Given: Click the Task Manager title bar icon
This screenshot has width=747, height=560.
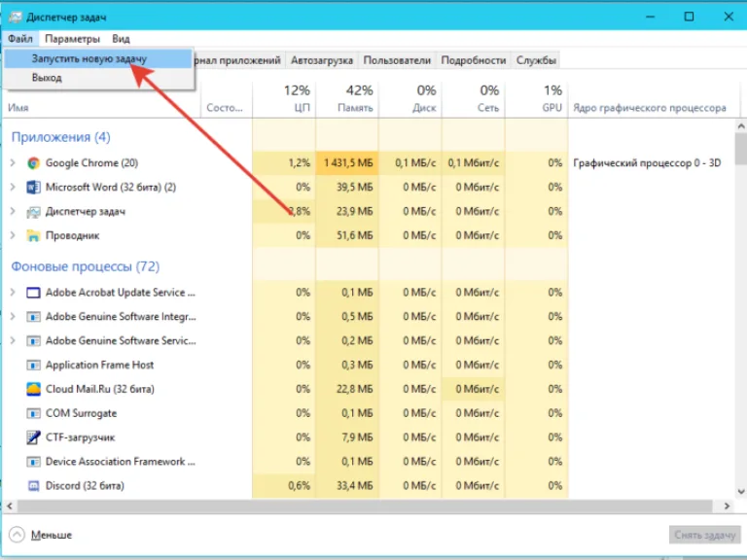Looking at the screenshot, I should pos(16,17).
